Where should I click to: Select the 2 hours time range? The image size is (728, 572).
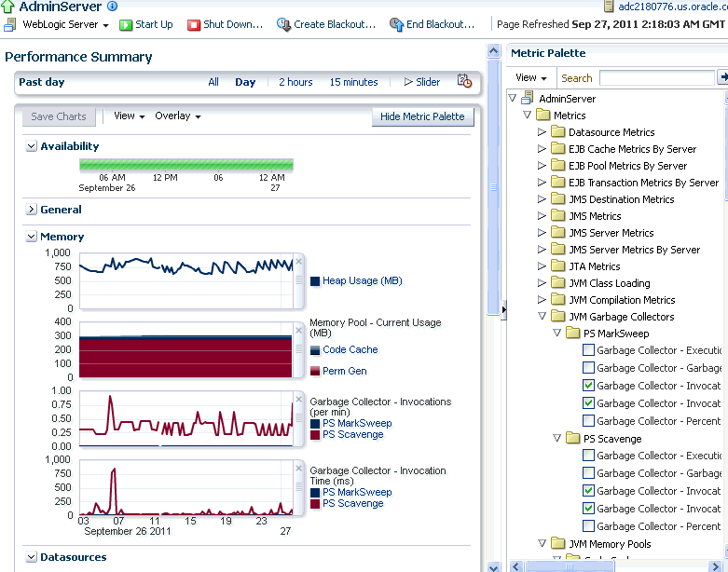(295, 82)
